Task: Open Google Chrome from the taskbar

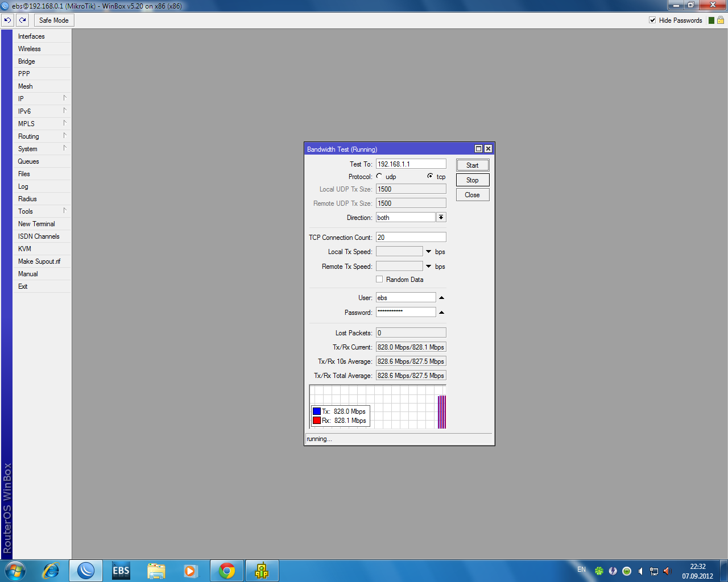Action: tap(227, 571)
